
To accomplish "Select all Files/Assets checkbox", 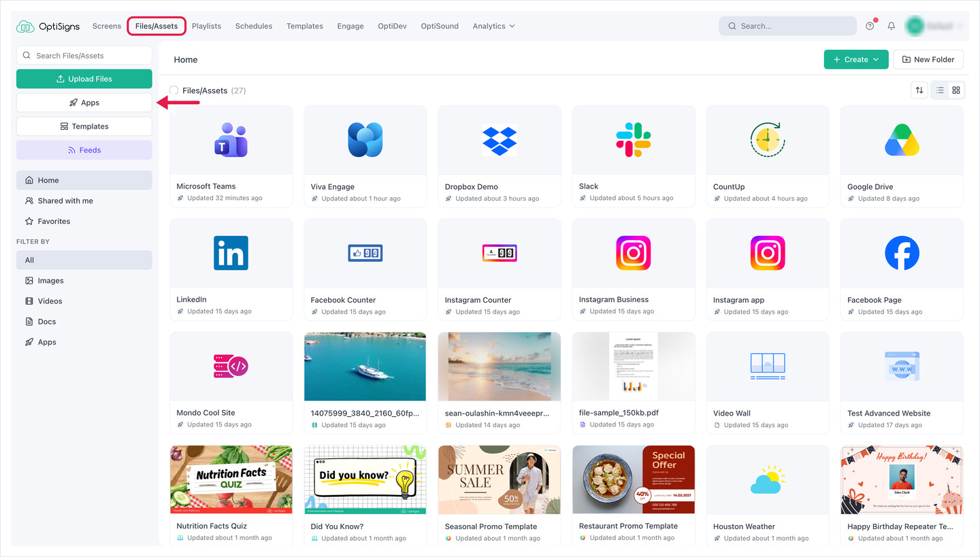I will click(x=174, y=90).
